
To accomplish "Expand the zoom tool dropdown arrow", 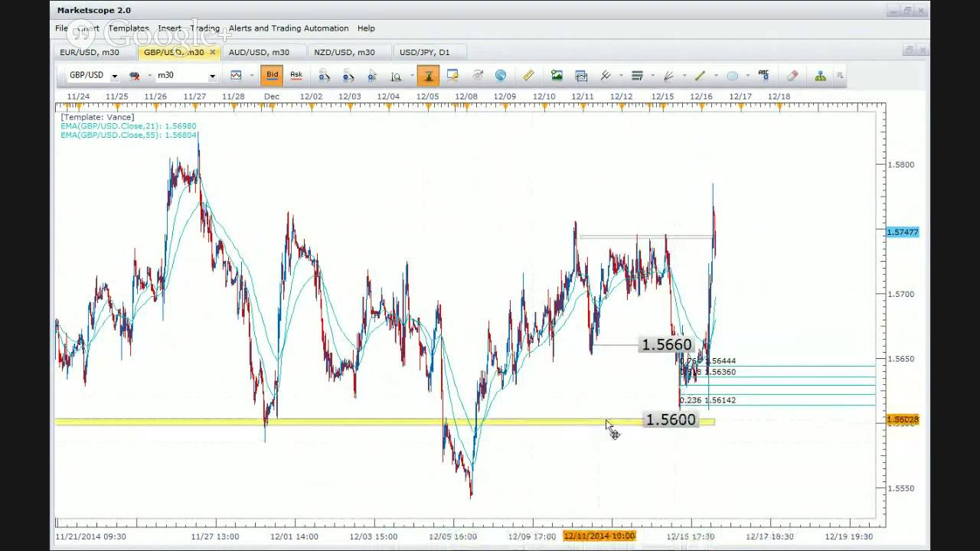I will pyautogui.click(x=412, y=76).
